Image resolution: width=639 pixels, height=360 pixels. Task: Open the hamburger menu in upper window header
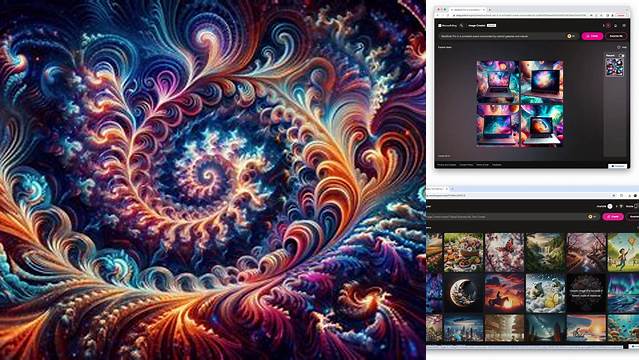coord(624,25)
